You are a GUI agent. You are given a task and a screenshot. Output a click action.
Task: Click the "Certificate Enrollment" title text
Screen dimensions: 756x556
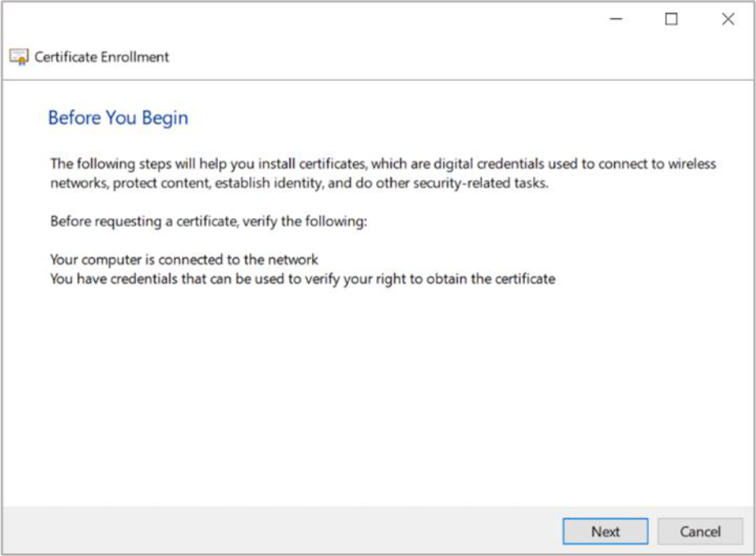(102, 57)
